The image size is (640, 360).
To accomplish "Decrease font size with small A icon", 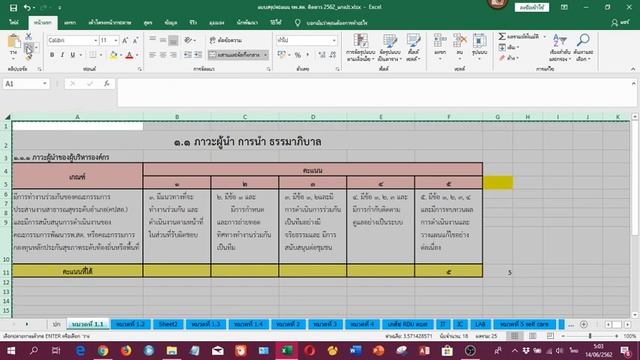I will pyautogui.click(x=136, y=40).
